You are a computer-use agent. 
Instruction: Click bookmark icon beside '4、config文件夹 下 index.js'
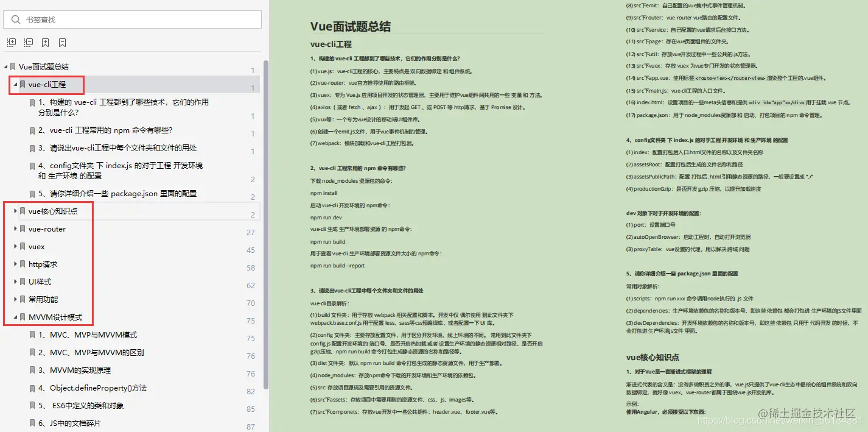[32, 165]
